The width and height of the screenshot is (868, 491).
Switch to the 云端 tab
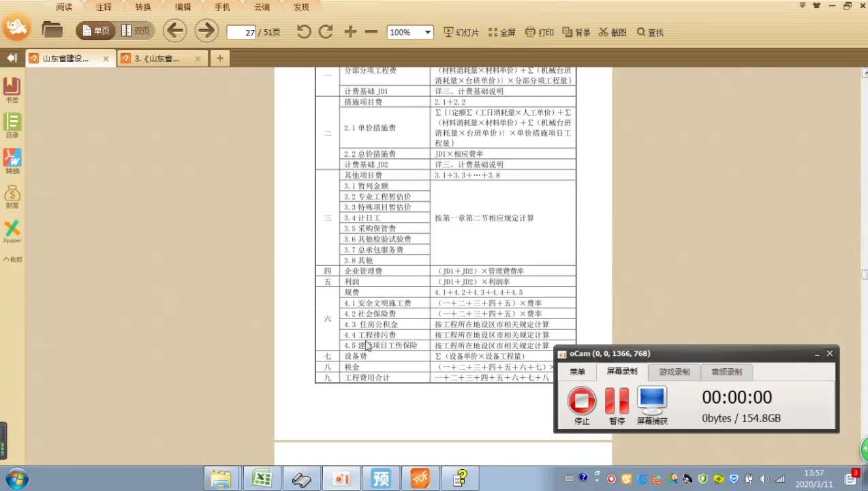262,7
